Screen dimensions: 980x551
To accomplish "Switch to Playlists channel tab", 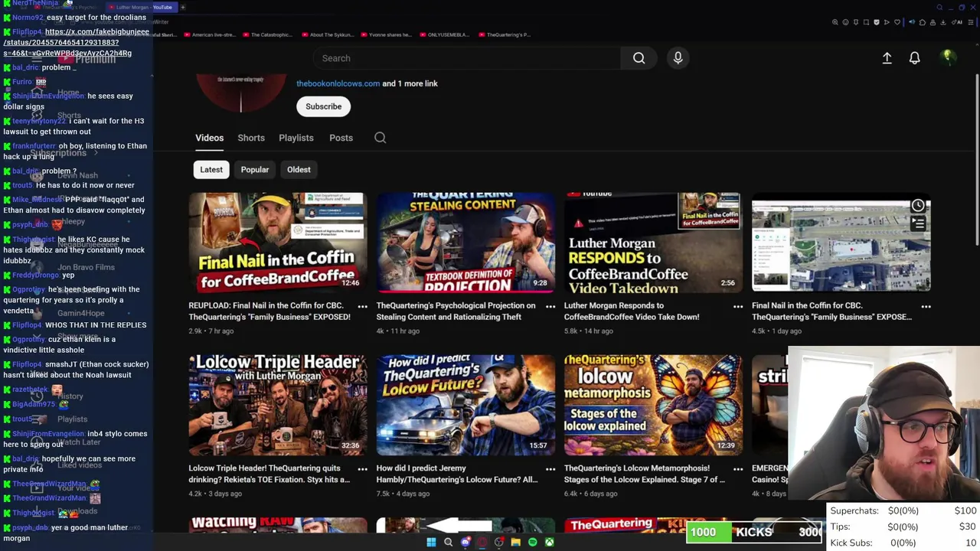I will coord(296,138).
